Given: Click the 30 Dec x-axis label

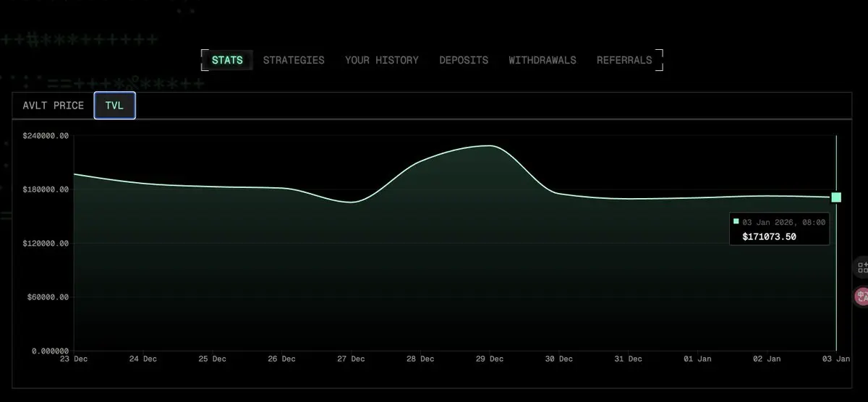Looking at the screenshot, I should (559, 359).
